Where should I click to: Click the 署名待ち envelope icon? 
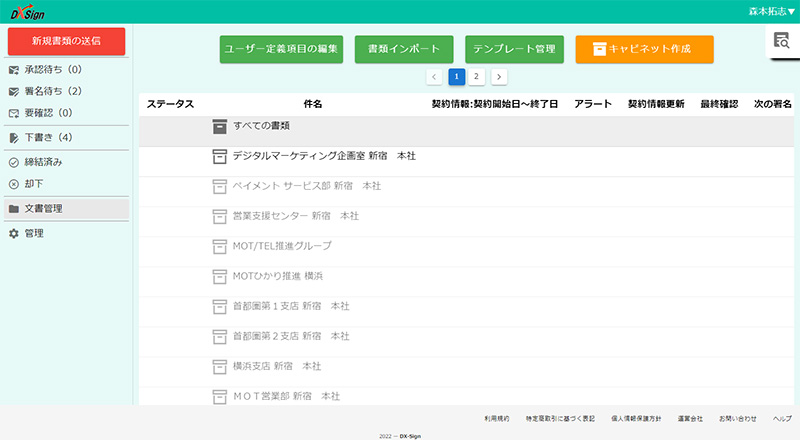[x=14, y=91]
